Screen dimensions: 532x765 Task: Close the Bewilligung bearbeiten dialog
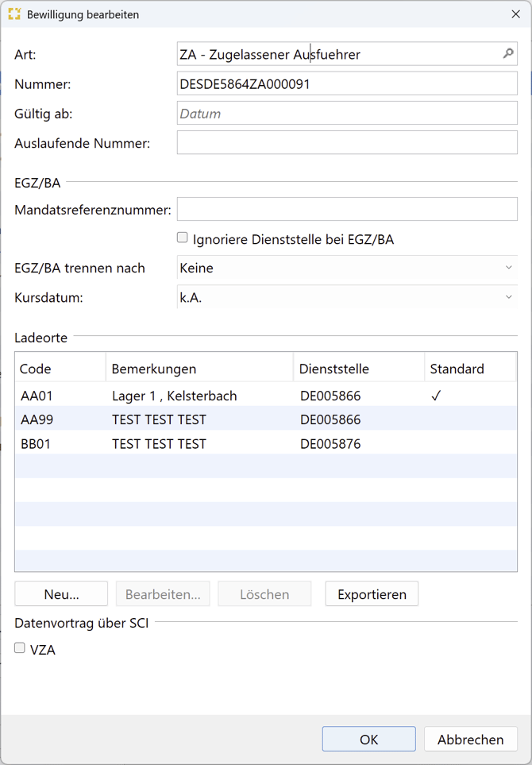click(515, 14)
